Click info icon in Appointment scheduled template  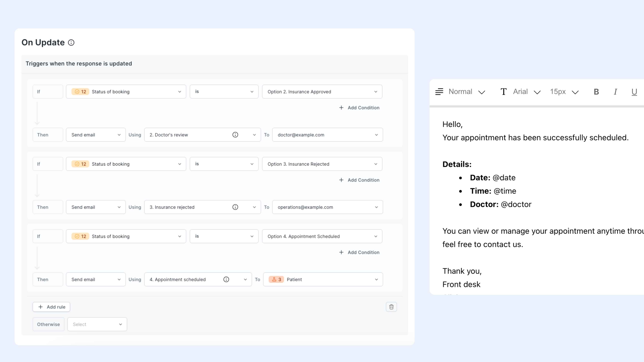pyautogui.click(x=226, y=280)
